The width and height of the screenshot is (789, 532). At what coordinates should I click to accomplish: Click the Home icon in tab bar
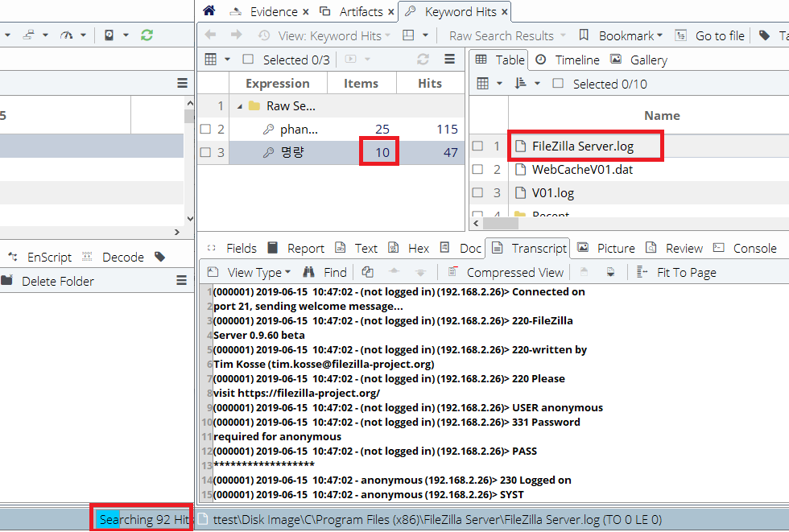[x=209, y=11]
